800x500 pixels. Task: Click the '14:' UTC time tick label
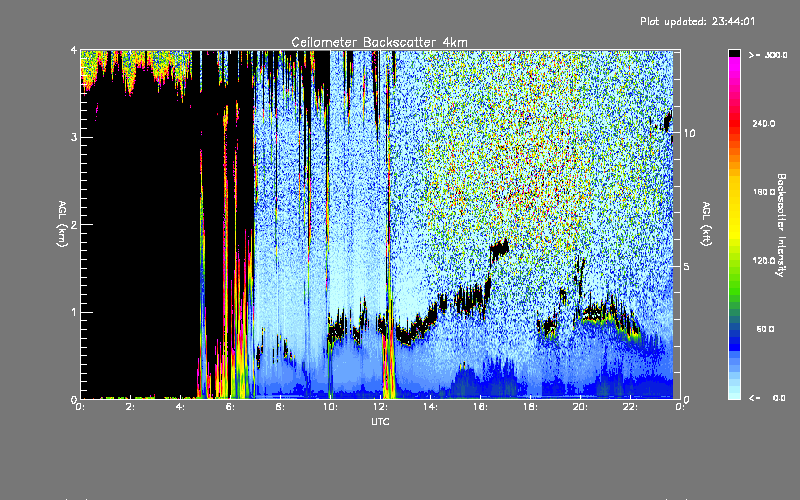point(430,407)
